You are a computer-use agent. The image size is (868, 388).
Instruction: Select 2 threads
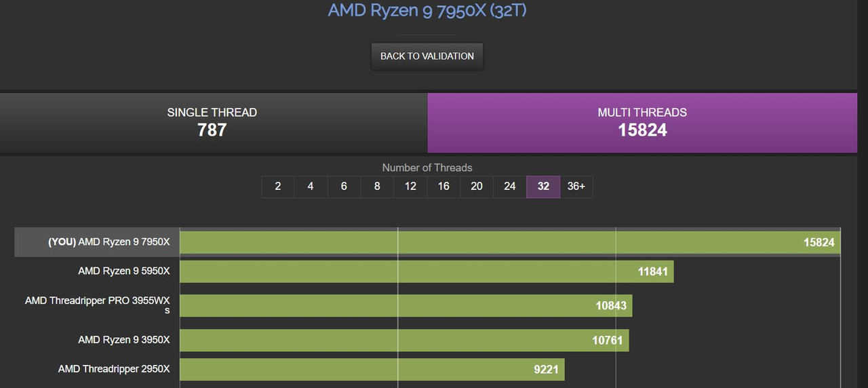click(278, 187)
